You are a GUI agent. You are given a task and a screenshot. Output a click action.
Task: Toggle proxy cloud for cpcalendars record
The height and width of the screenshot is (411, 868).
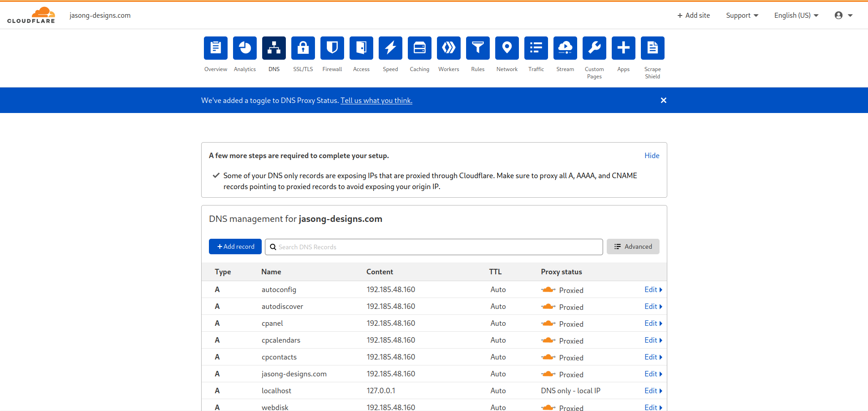click(548, 340)
